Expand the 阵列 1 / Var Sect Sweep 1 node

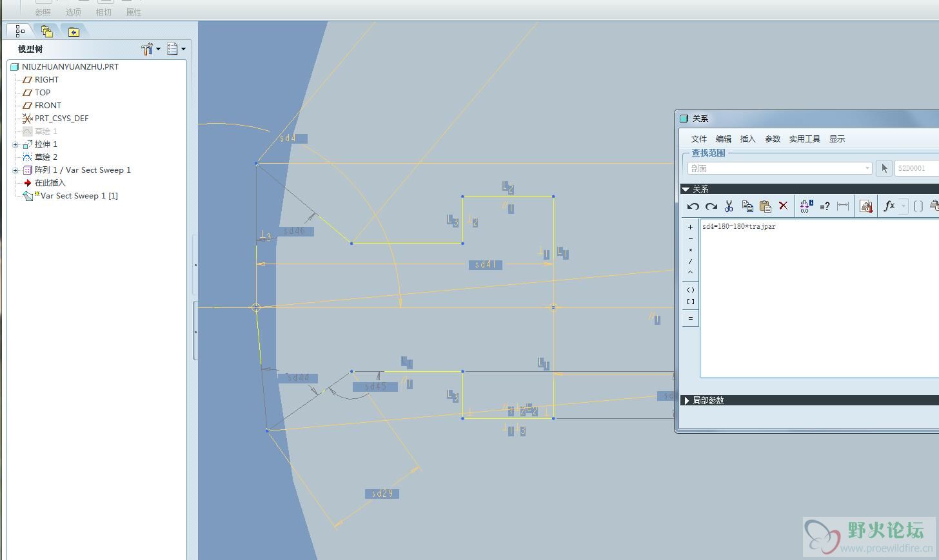15,170
